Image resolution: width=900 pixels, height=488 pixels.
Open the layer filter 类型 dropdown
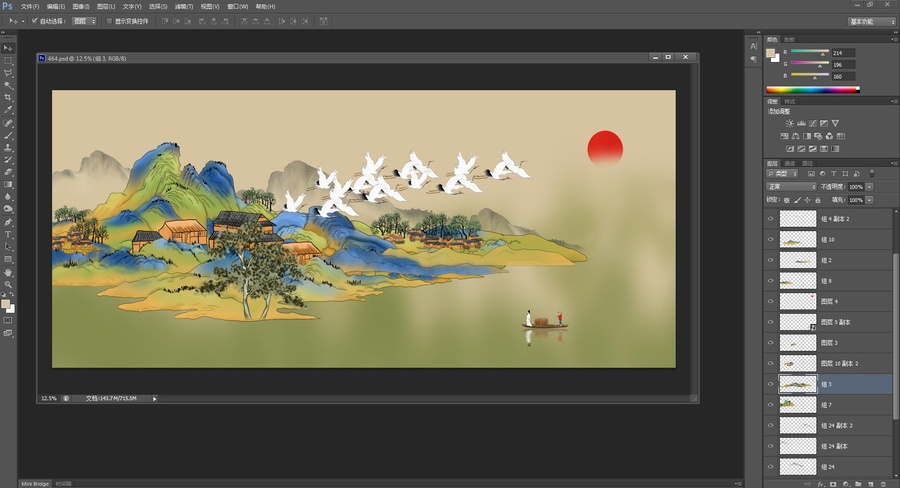pos(782,173)
